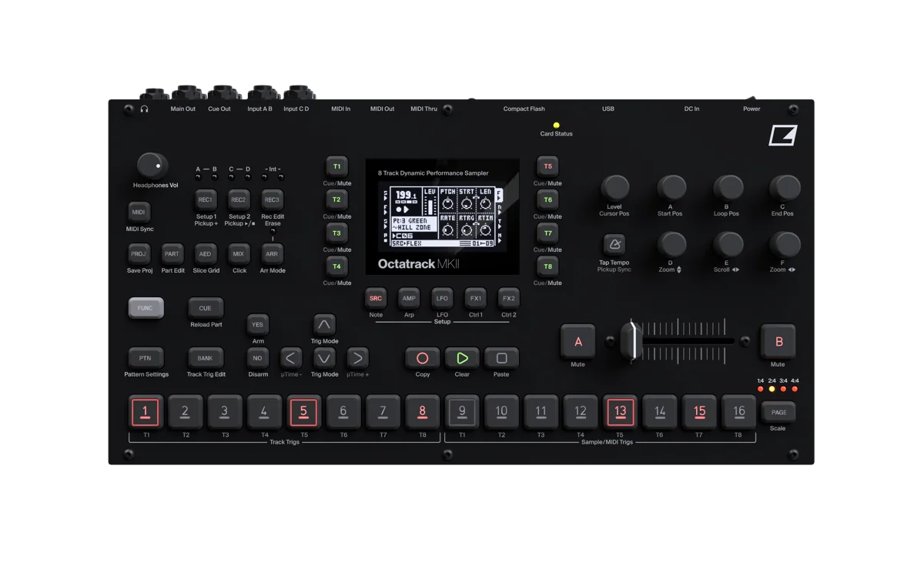Click the down arrow Trig Mode button
This screenshot has width=924, height=583.
[x=324, y=358]
